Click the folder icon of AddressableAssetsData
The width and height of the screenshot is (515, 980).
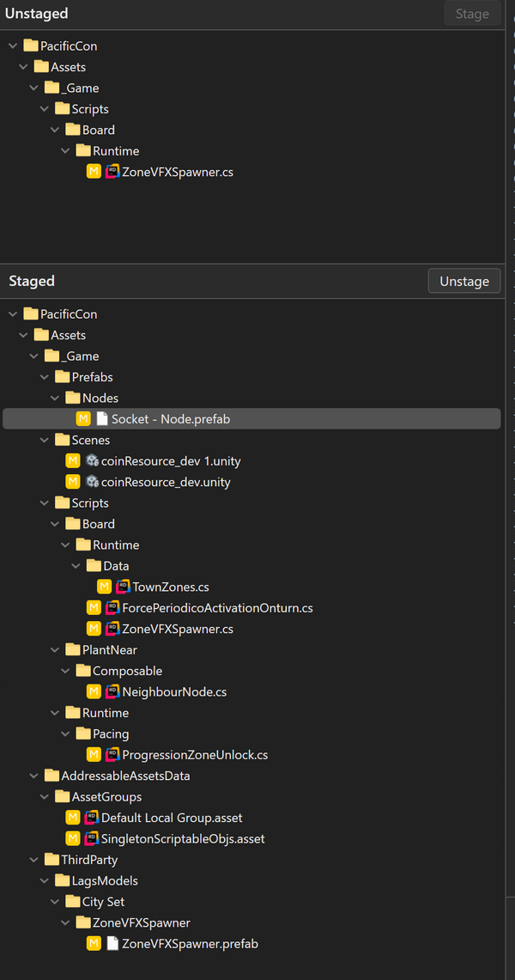pyautogui.click(x=51, y=776)
